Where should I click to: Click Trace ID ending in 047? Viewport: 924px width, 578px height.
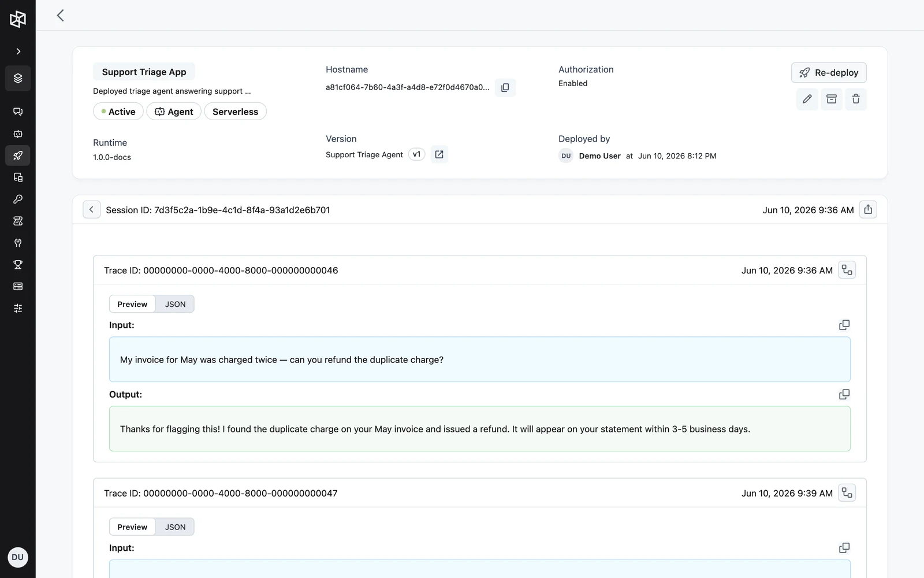pyautogui.click(x=221, y=493)
